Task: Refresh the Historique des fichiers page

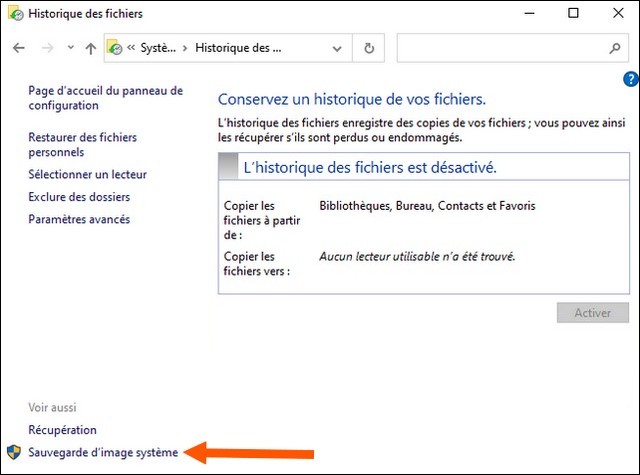Action: pos(369,48)
